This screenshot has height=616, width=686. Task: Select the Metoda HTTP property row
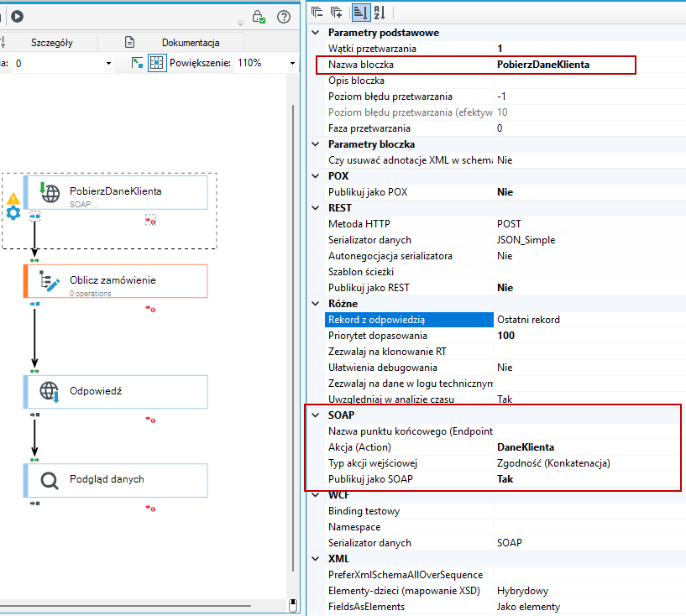tap(505, 224)
